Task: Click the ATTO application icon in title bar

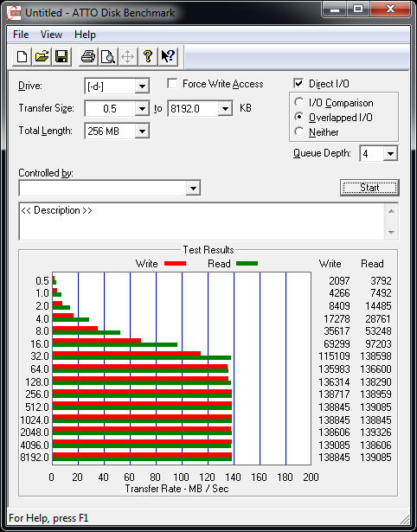Action: tap(15, 13)
